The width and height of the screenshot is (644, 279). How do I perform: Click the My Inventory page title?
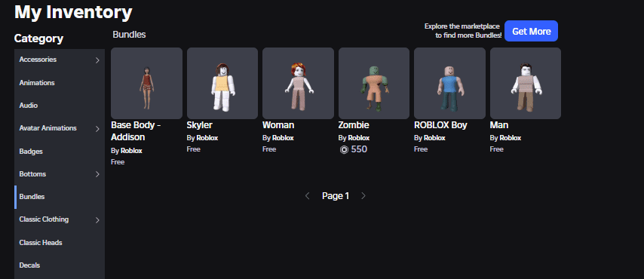[x=73, y=12]
